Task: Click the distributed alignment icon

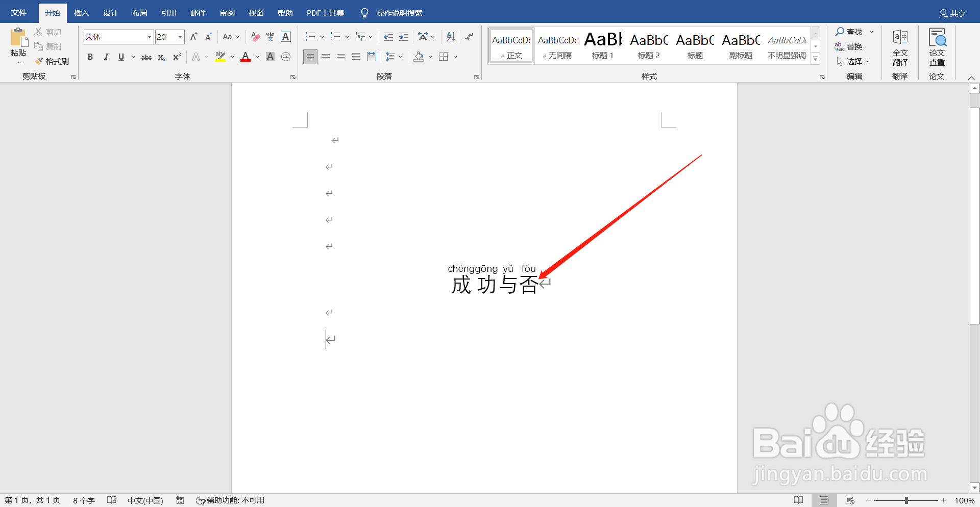Action: tap(372, 57)
